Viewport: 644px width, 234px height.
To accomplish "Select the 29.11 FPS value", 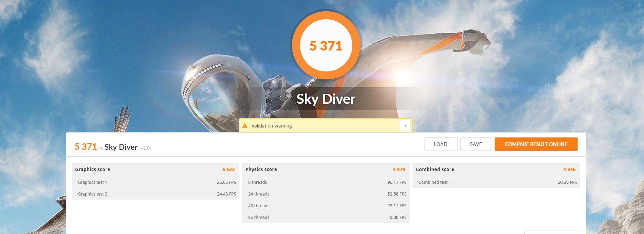I will coord(397,206).
